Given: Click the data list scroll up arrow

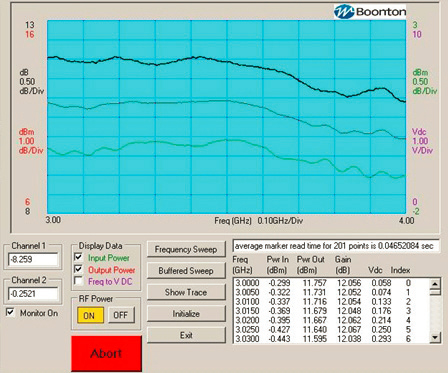Looking at the screenshot, I should point(435,284).
